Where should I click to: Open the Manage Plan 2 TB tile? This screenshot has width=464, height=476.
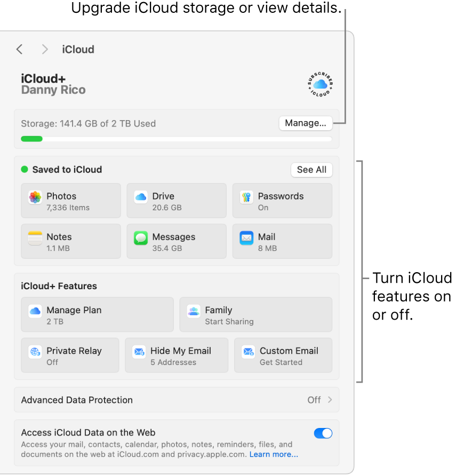coord(97,315)
